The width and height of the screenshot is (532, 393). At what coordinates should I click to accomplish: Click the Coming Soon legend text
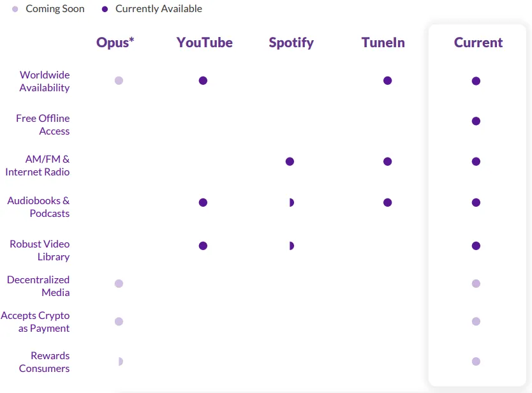[x=55, y=9]
